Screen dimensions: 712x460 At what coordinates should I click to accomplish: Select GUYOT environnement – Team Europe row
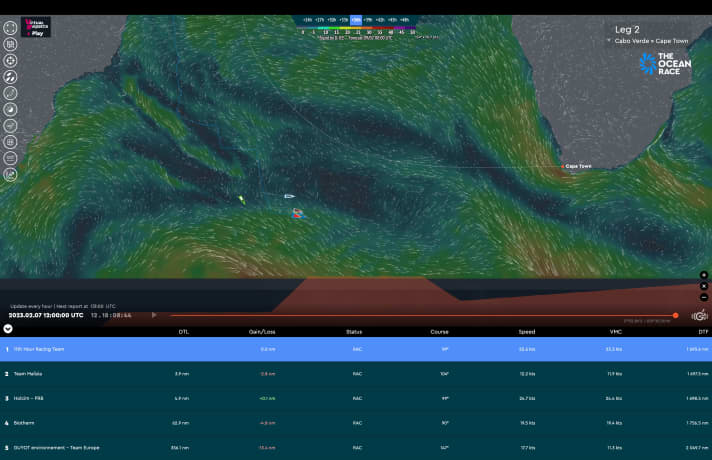[356, 447]
